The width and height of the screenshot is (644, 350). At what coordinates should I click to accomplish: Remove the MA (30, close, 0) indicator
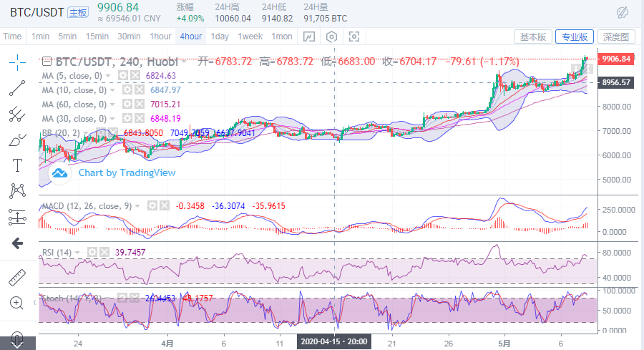pos(140,119)
